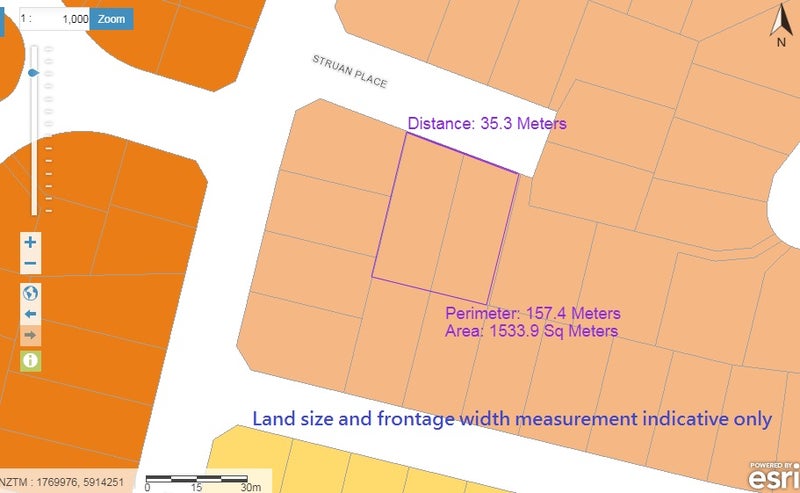Click inside the purple outlined parcel
This screenshot has width=800, height=493.
coord(445,222)
